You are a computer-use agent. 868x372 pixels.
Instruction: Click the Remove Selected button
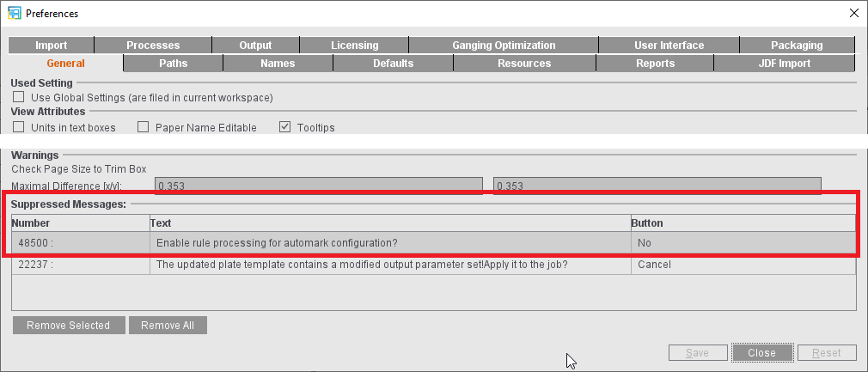coord(68,326)
